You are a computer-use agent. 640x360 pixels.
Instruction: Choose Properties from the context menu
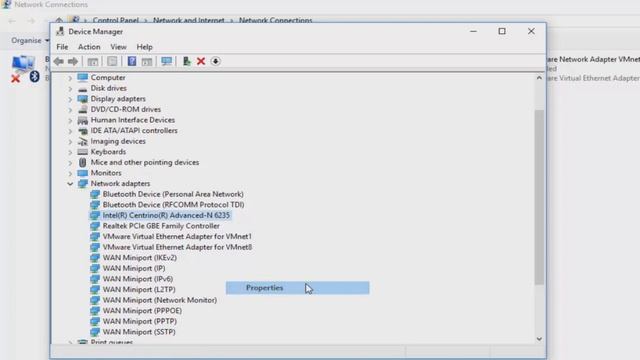click(298, 288)
